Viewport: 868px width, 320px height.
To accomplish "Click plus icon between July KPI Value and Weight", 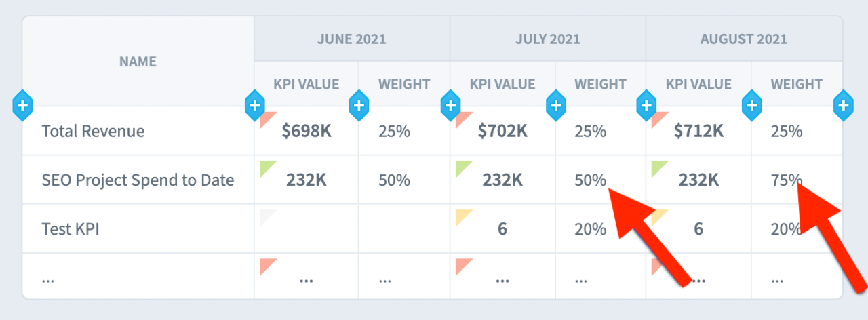I will 555,105.
